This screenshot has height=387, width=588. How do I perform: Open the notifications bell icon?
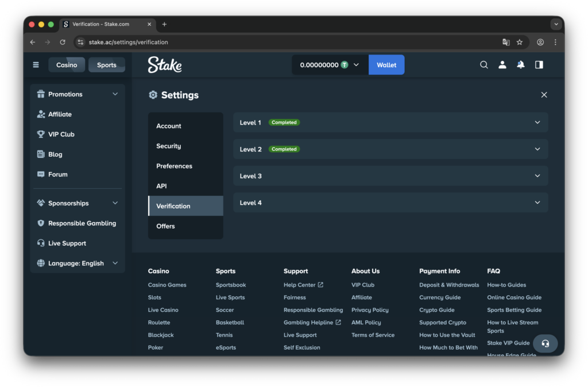tap(520, 65)
